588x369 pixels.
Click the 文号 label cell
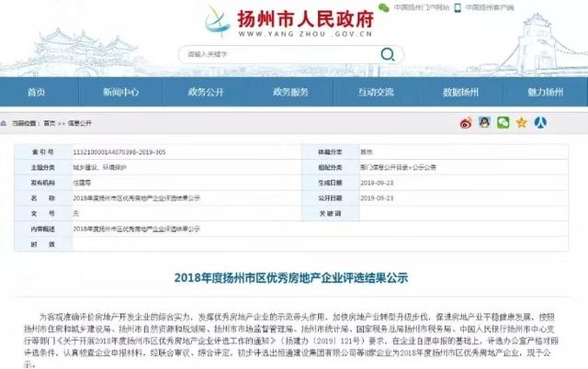point(43,213)
